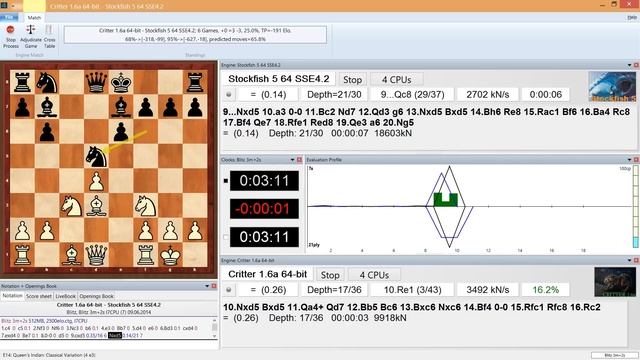Screen dimensions: 640x360
Task: Click the white rook on f1
Action: [146, 255]
